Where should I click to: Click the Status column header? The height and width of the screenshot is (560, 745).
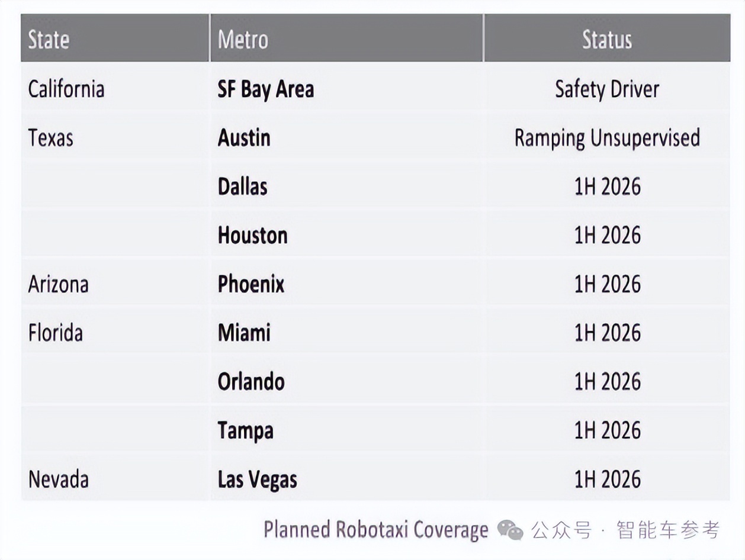coord(607,40)
